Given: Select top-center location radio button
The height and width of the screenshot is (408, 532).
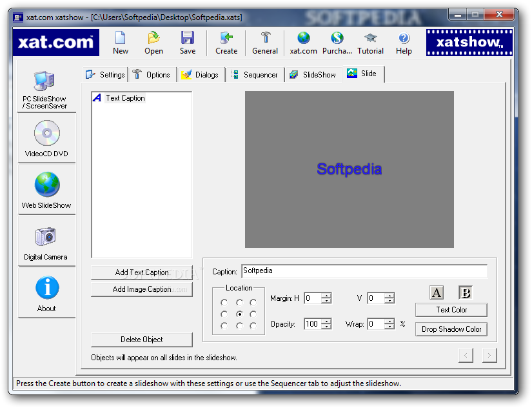Looking at the screenshot, I should point(239,302).
